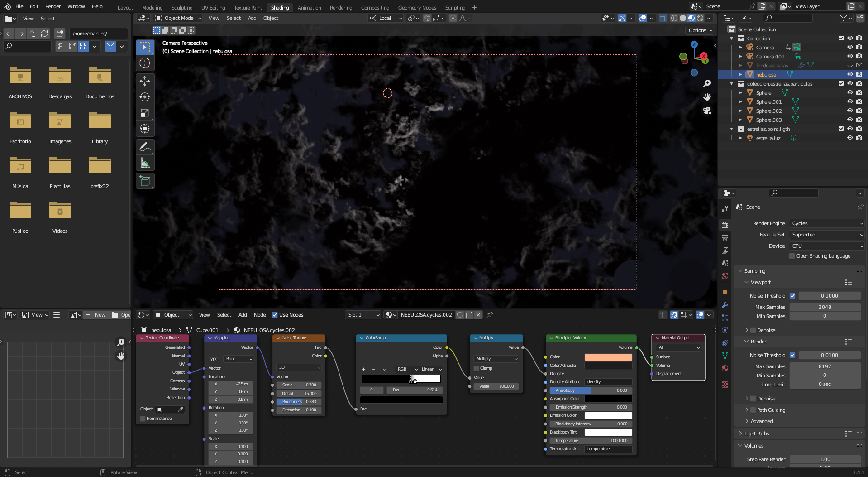
Task: Open the Output properties tab icon
Action: [725, 237]
